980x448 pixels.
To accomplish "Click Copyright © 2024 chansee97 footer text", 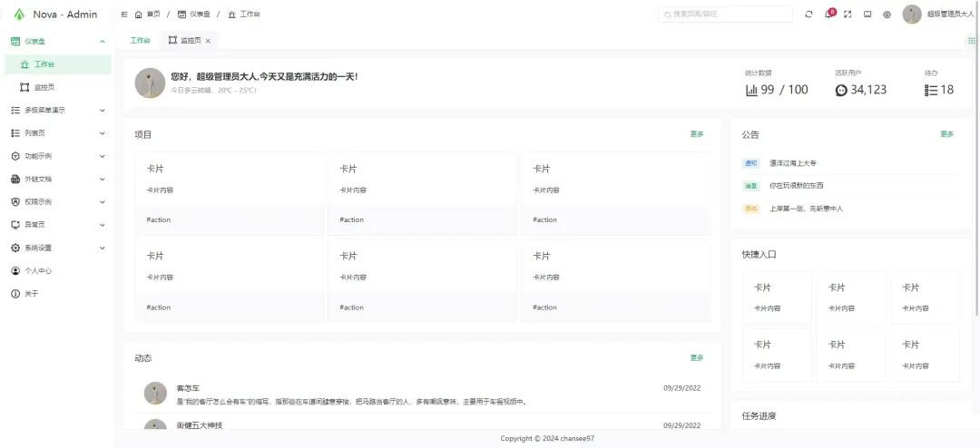I will (547, 439).
